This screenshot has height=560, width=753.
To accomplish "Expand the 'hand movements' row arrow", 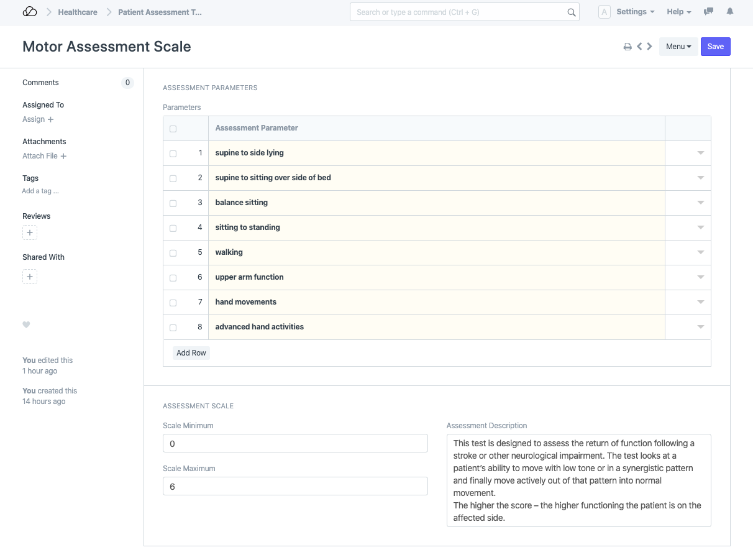I will click(x=700, y=302).
